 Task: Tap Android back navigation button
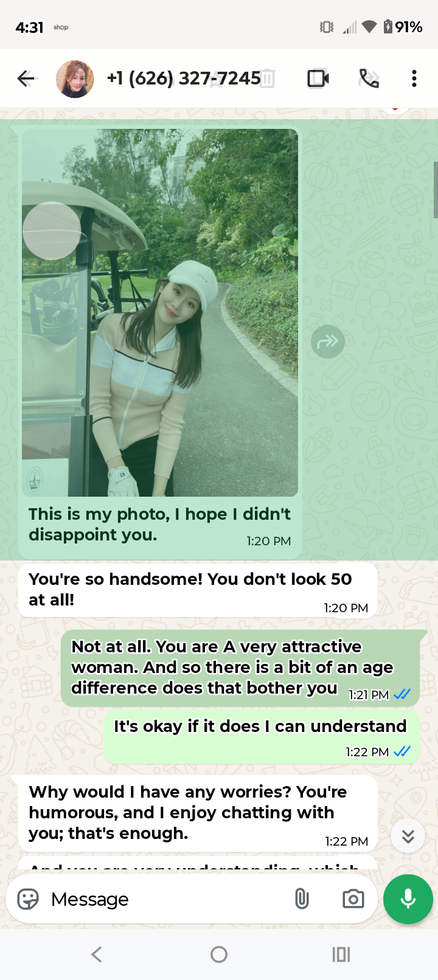point(97,954)
